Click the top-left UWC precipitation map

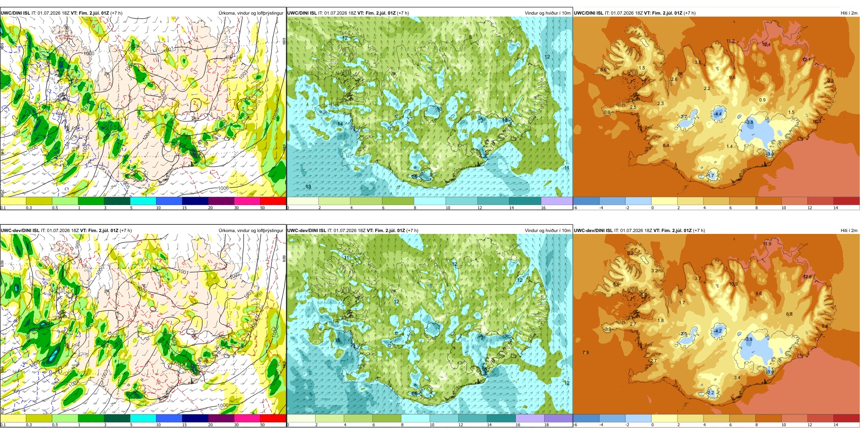143,107
